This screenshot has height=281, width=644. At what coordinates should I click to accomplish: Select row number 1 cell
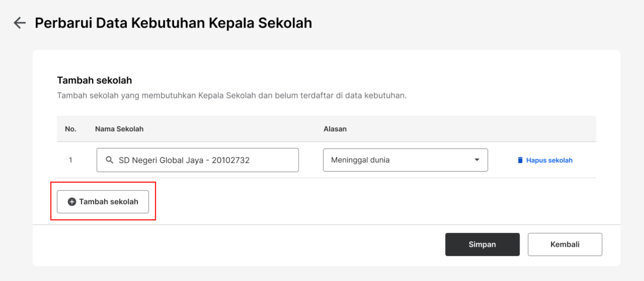click(x=70, y=160)
